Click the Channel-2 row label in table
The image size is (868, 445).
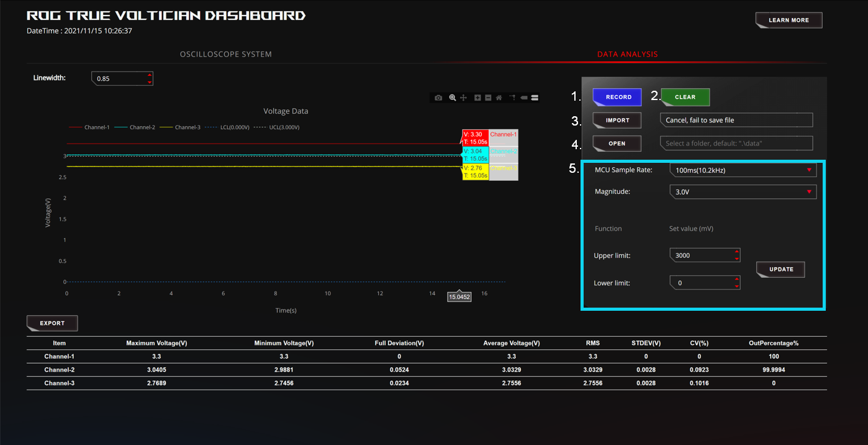coord(60,370)
